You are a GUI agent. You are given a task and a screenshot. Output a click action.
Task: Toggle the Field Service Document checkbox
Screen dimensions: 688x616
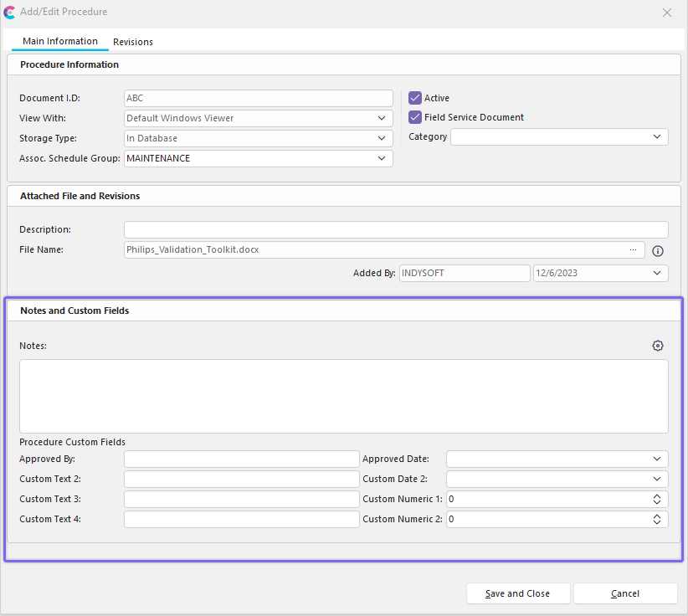coord(415,117)
